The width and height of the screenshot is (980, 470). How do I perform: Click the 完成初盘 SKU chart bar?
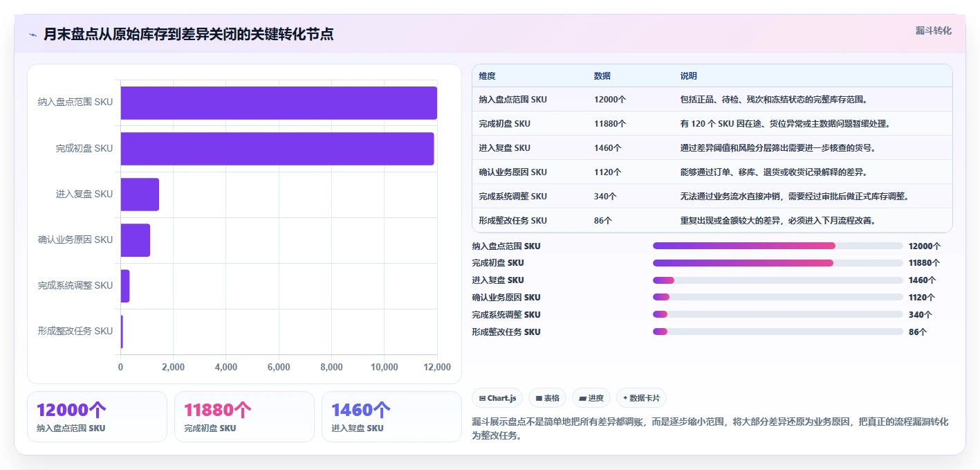click(277, 149)
